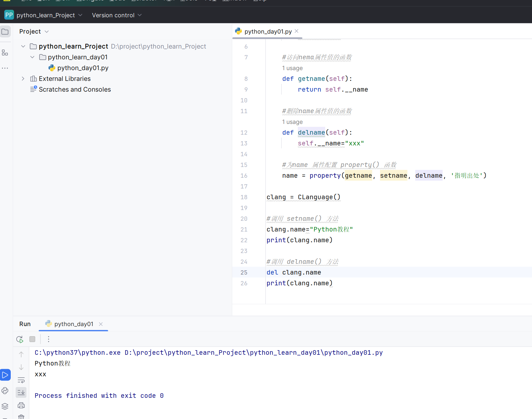Screen dimensions: 532x419
Task: Open the Python Packages sidebar icon
Action: (5, 391)
